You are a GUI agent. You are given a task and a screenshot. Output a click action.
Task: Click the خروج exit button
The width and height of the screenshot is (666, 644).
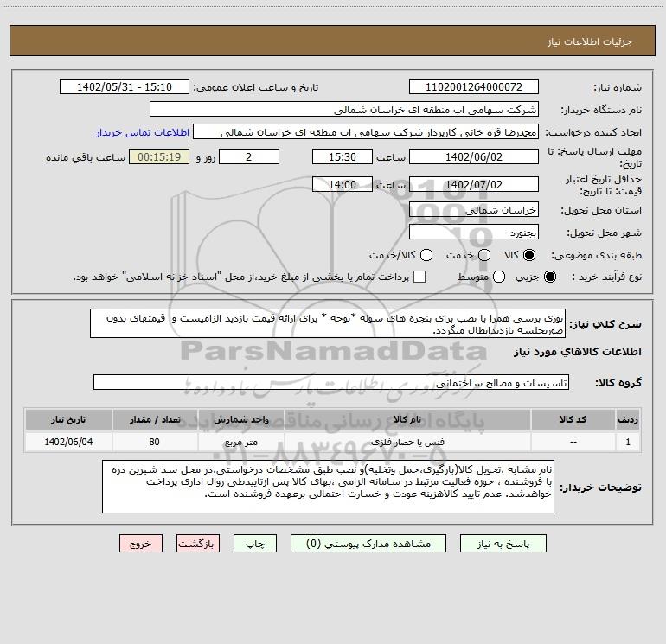[x=141, y=544]
